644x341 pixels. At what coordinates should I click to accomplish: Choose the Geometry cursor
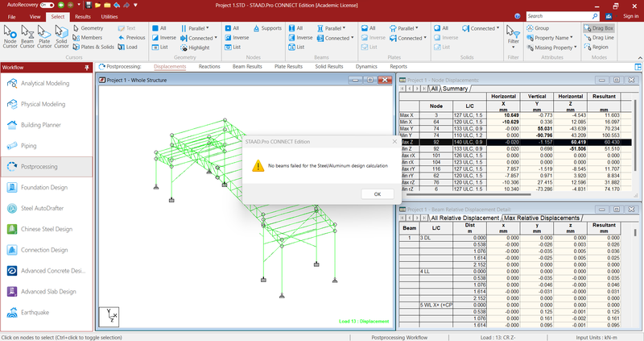pyautogui.click(x=89, y=28)
